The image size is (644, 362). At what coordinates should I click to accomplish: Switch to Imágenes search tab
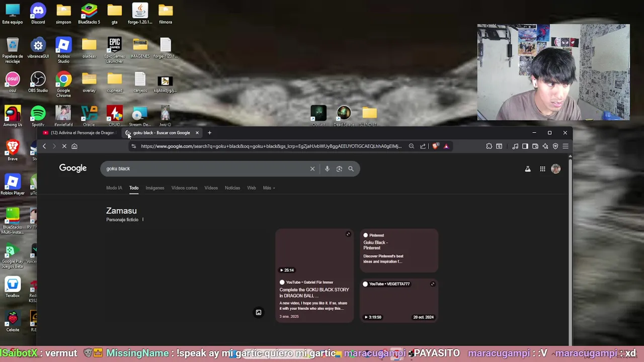[x=155, y=188]
